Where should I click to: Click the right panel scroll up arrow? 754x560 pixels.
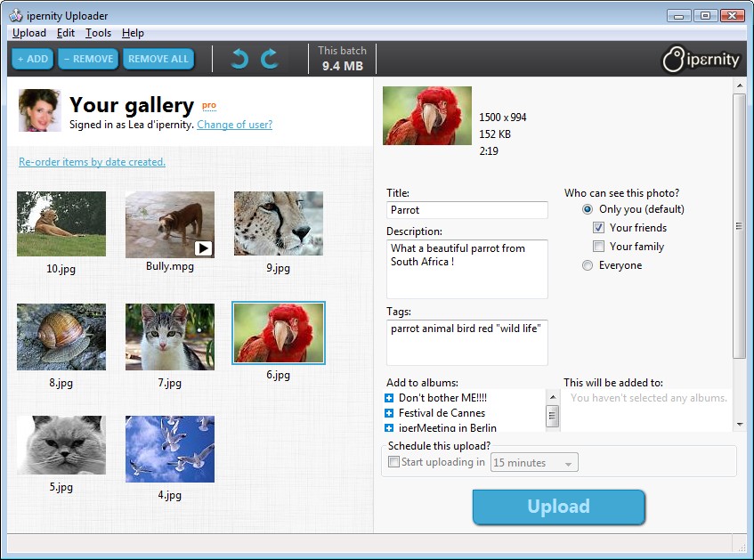(739, 85)
